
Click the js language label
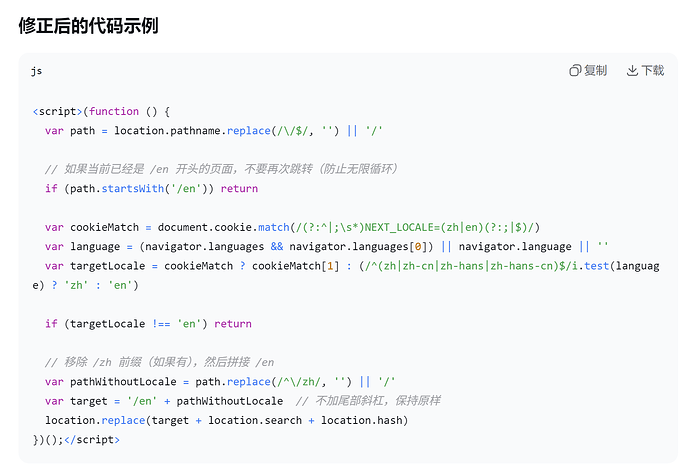[x=37, y=71]
